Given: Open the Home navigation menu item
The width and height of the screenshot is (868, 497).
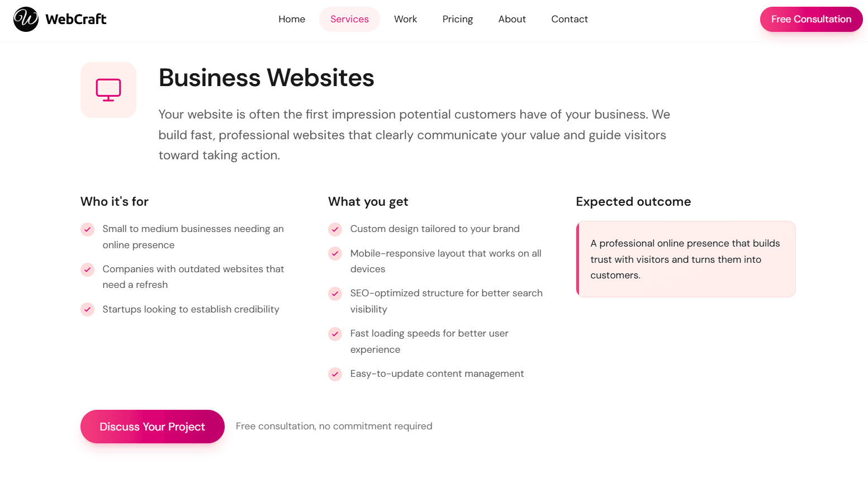Looking at the screenshot, I should pos(291,19).
